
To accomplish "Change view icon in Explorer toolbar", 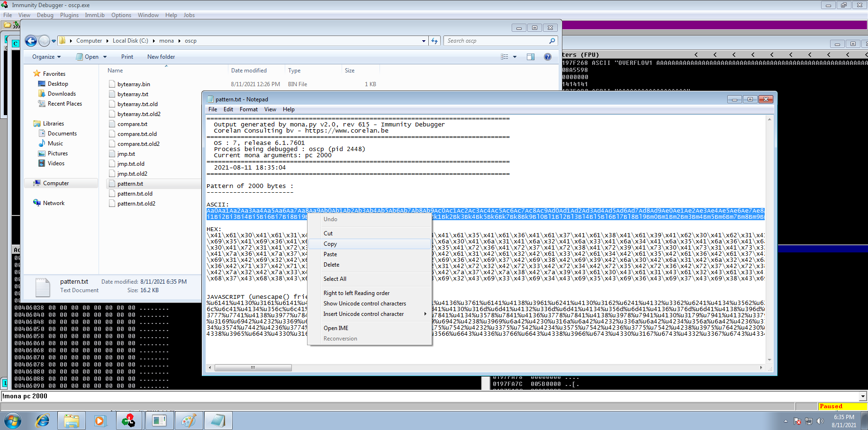I will coord(505,57).
